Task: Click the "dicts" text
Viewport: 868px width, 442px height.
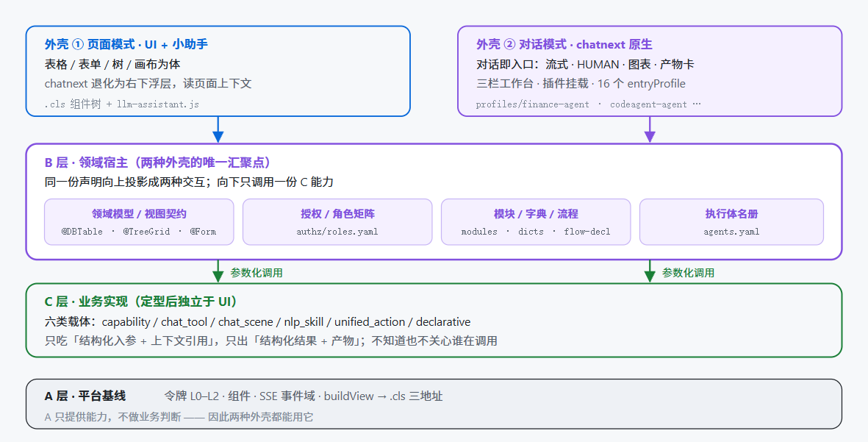Action: tap(531, 232)
